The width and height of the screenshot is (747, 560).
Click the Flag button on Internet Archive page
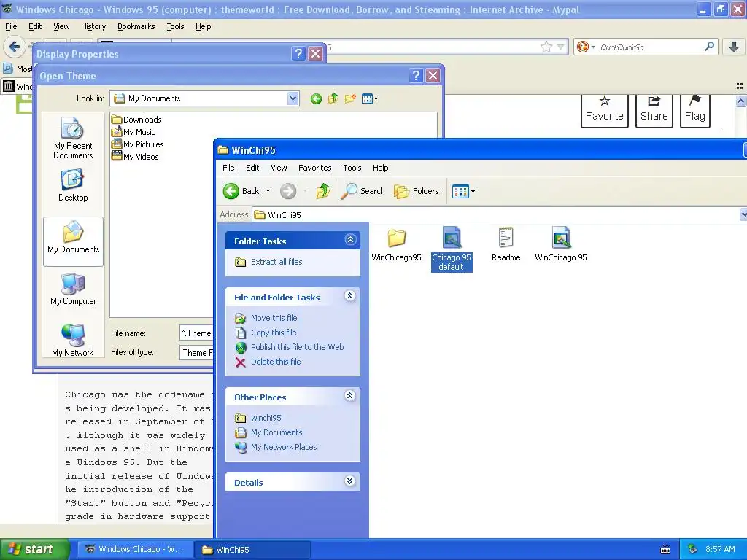695,111
